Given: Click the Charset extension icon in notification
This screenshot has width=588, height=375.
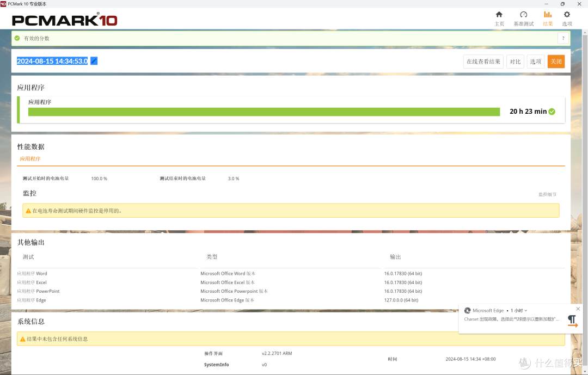Looking at the screenshot, I should pyautogui.click(x=572, y=321).
